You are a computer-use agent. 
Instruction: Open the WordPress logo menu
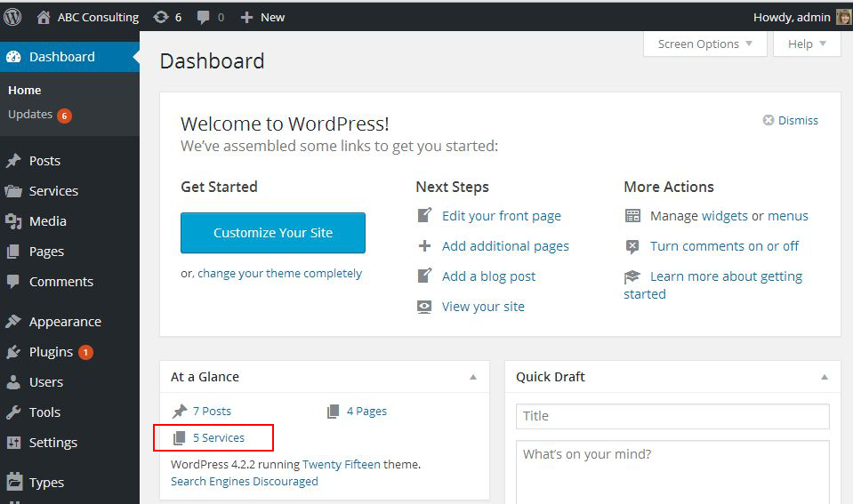click(12, 17)
